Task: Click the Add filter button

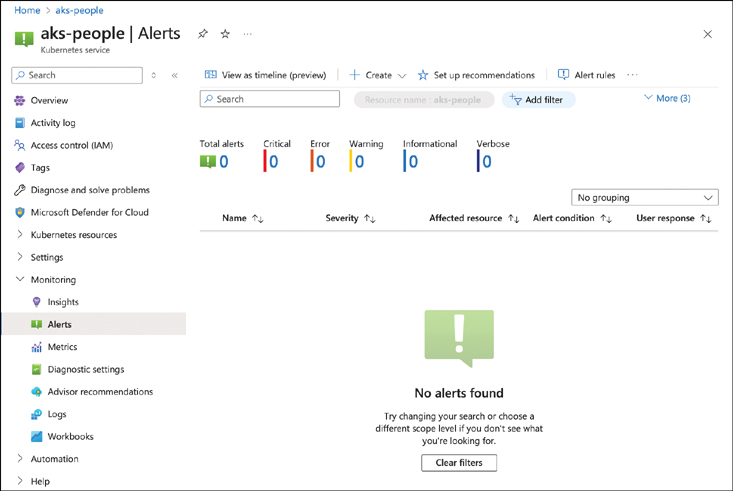Action: (538, 100)
